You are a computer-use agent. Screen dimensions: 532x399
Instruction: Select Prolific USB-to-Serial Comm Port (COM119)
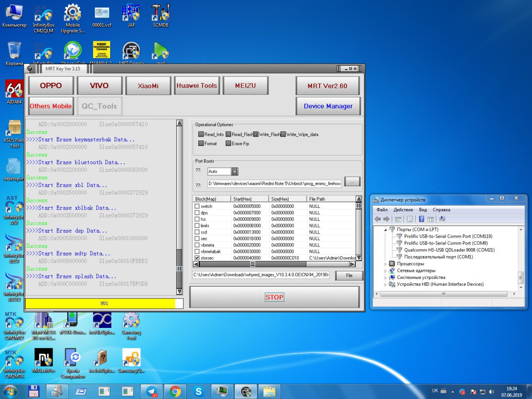[x=448, y=236]
